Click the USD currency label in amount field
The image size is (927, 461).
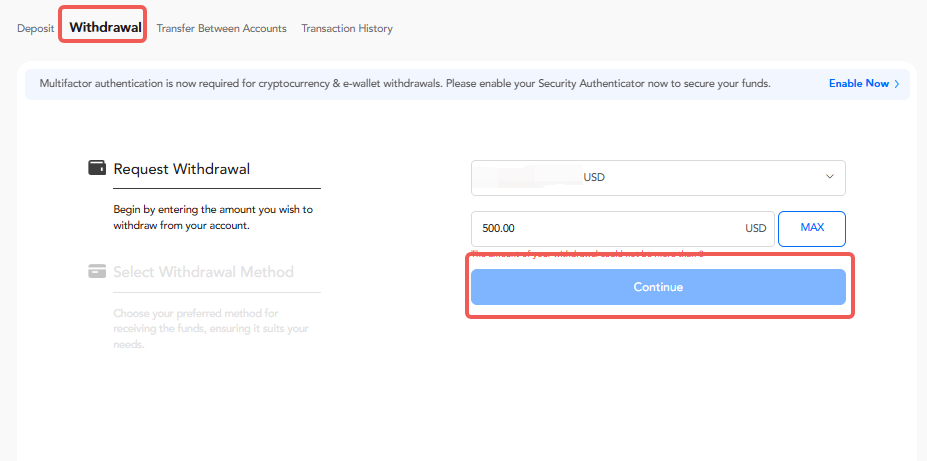pyautogui.click(x=755, y=228)
